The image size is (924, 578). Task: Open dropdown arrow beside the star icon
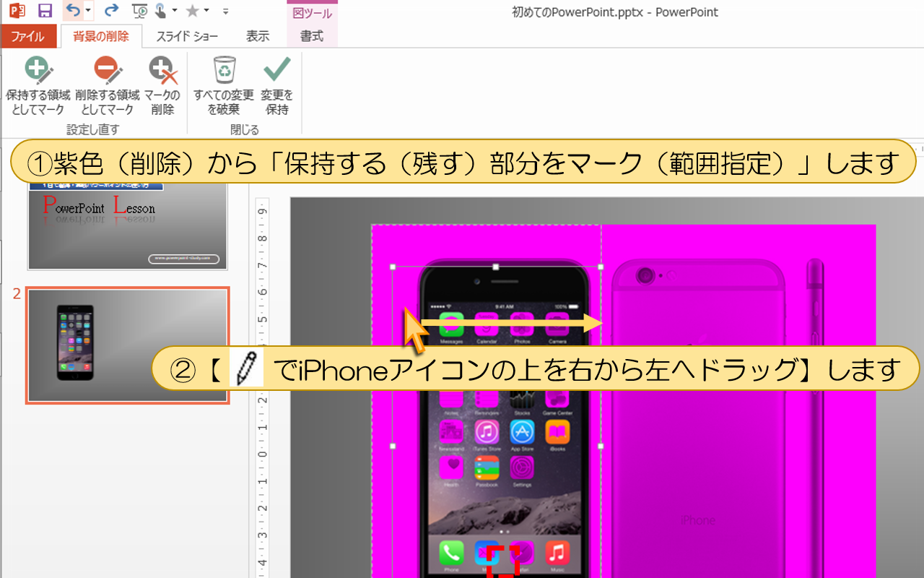206,11
